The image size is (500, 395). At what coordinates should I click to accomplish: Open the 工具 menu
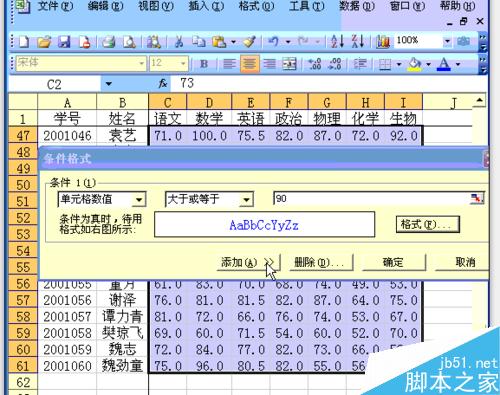point(307,6)
